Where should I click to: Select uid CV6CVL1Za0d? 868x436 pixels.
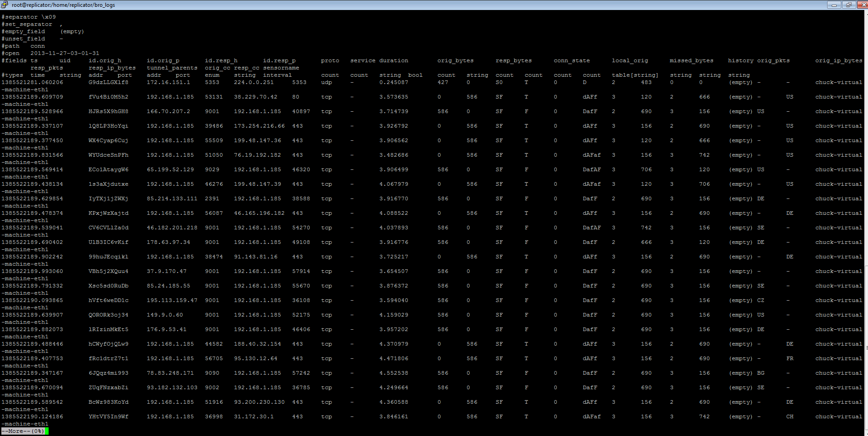coord(109,228)
